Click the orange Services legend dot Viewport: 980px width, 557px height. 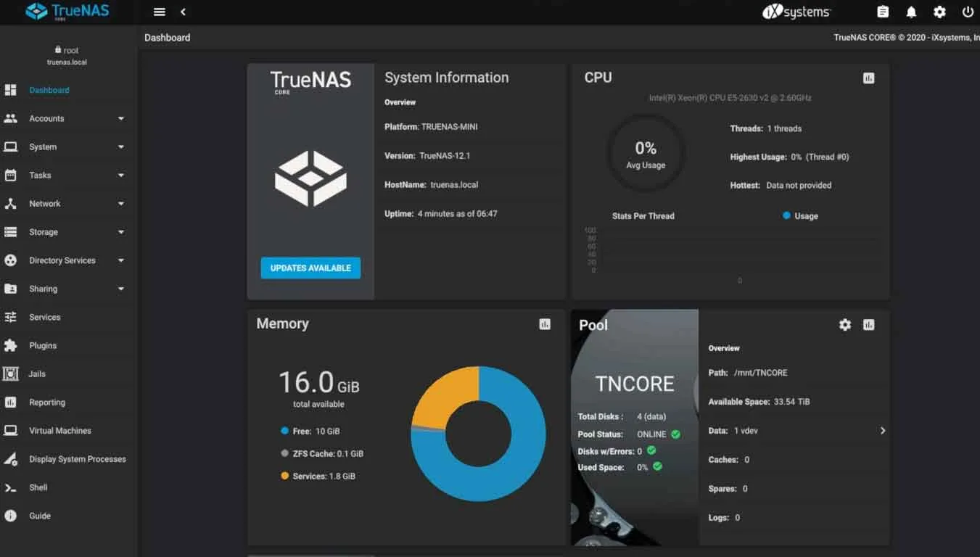(284, 476)
